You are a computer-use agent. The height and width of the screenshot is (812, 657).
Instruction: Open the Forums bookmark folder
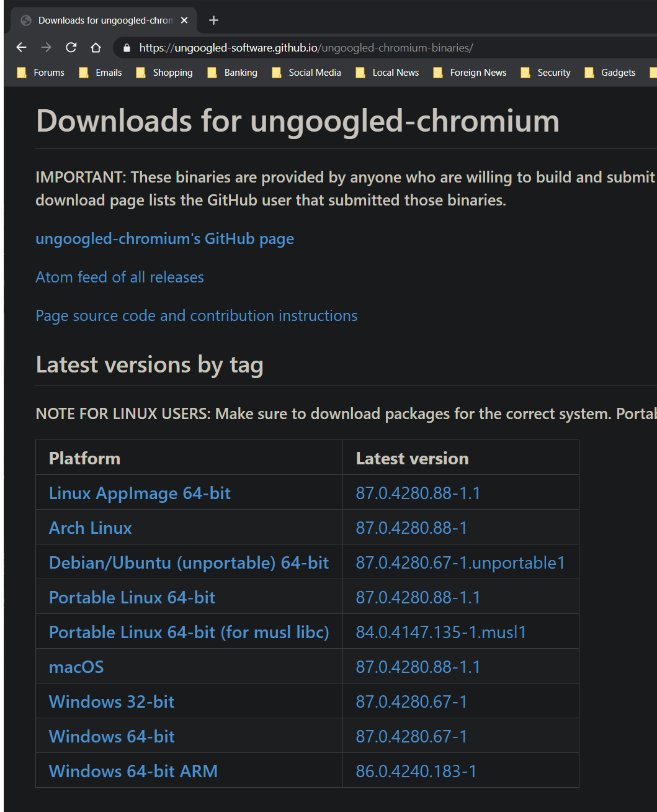pos(41,73)
